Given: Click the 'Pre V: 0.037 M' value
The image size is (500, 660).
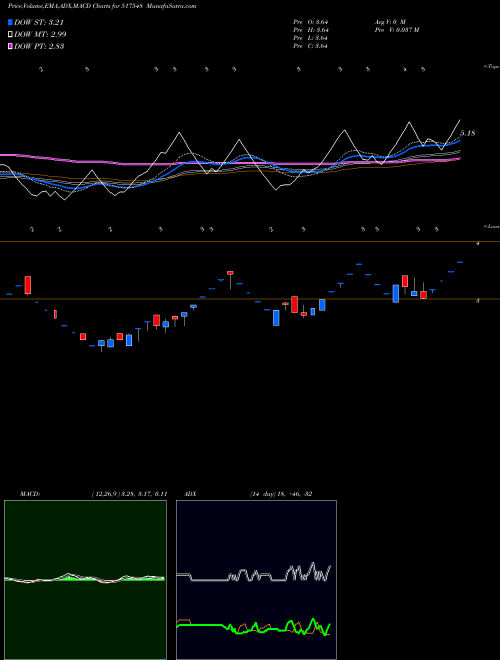Looking at the screenshot, I should pos(396,30).
